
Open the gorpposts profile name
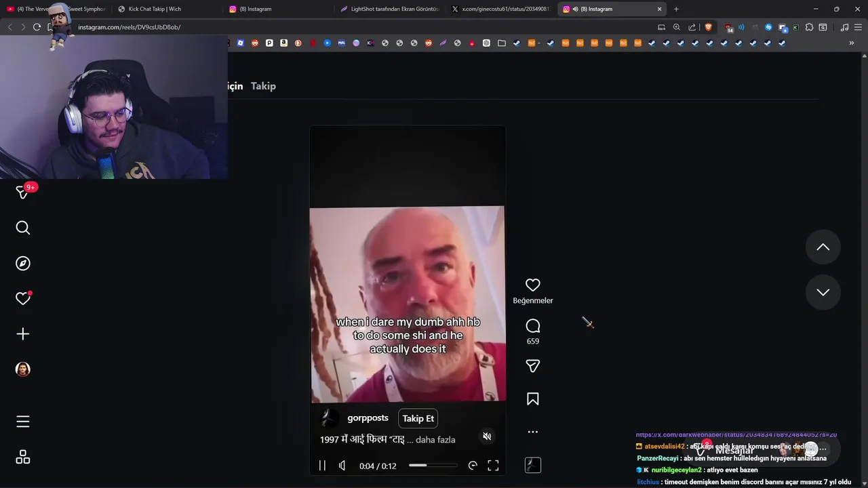pos(368,418)
